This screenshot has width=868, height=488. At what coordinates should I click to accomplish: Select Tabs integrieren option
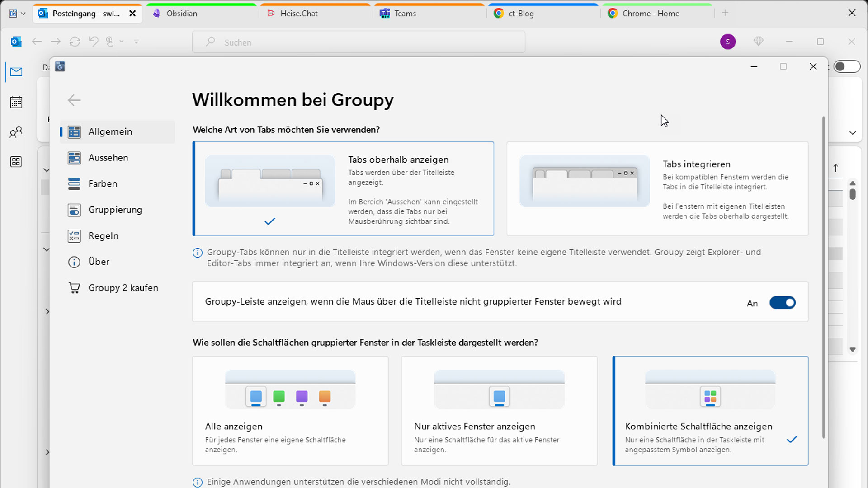click(657, 188)
